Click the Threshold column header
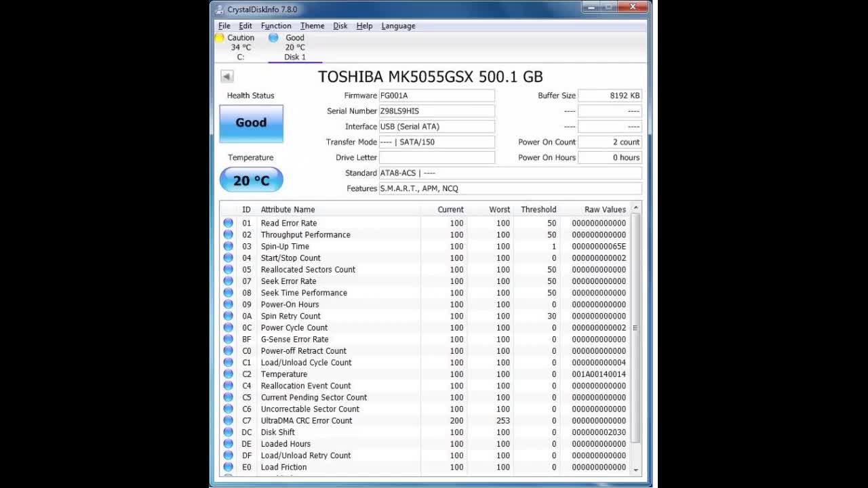This screenshot has height=488, width=868. tap(537, 209)
